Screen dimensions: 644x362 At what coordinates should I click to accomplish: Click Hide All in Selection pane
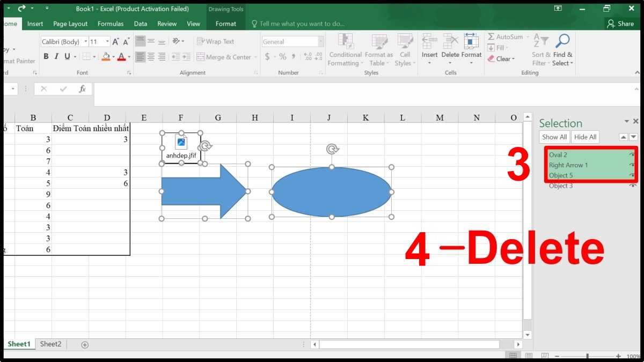tap(585, 137)
